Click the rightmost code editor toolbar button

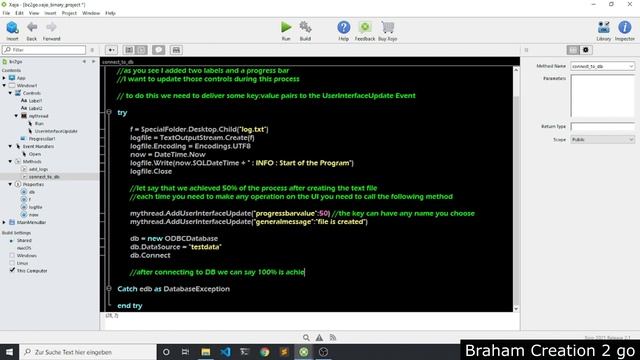[x=176, y=50]
